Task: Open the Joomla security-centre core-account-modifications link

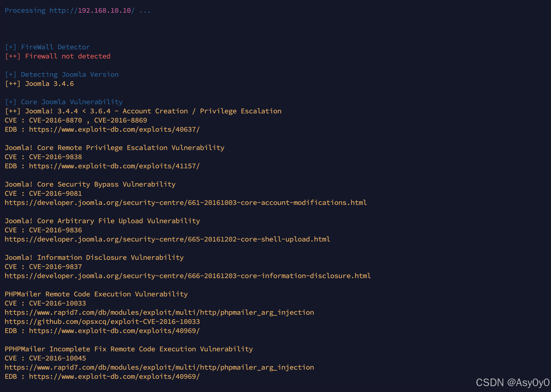Action: (x=185, y=203)
